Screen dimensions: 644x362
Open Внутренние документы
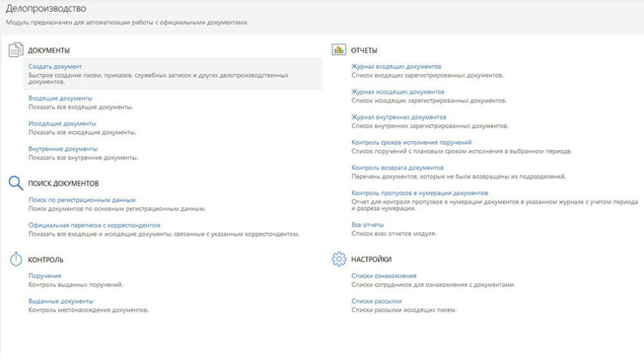62,149
